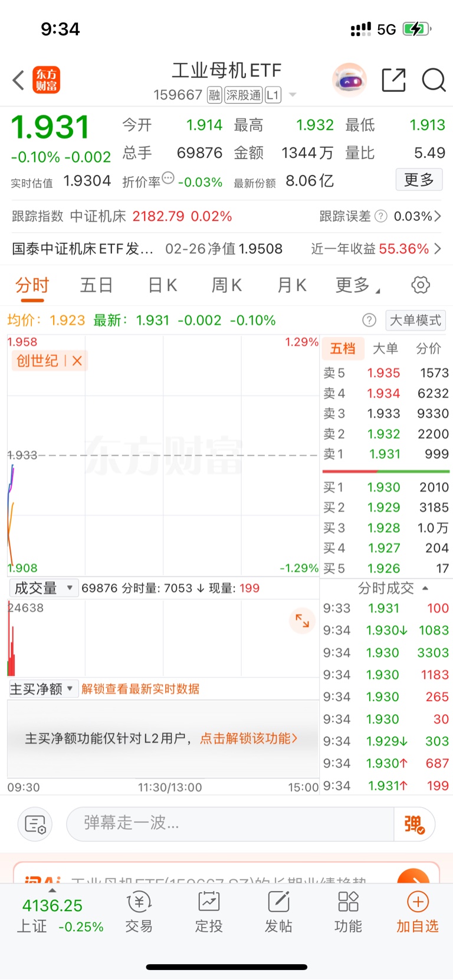This screenshot has width=453, height=980.
Task: Tap the share export icon
Action: (x=393, y=80)
